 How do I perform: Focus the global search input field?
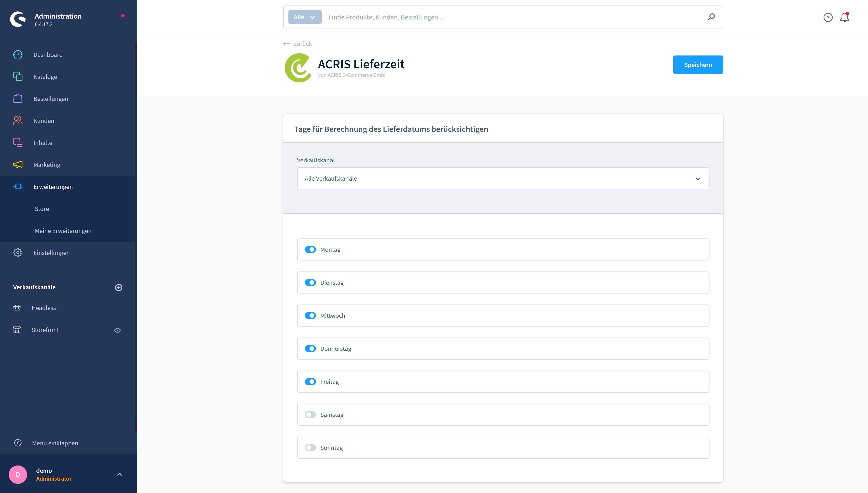514,17
